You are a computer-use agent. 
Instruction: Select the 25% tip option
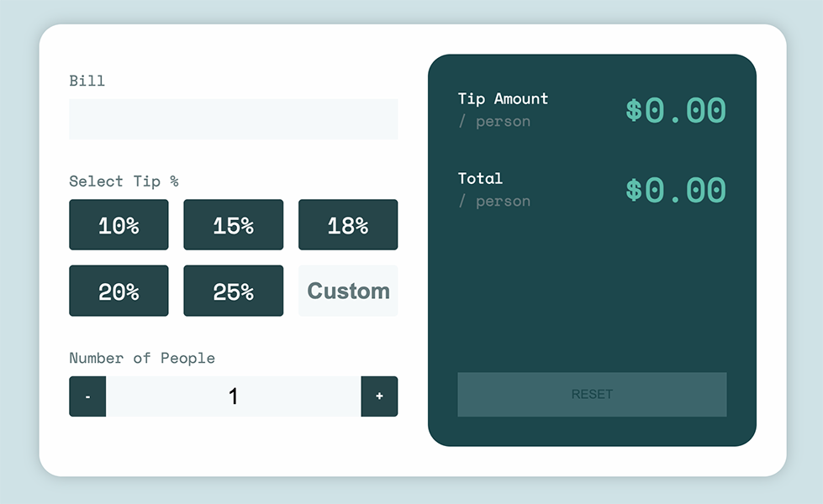point(233,291)
